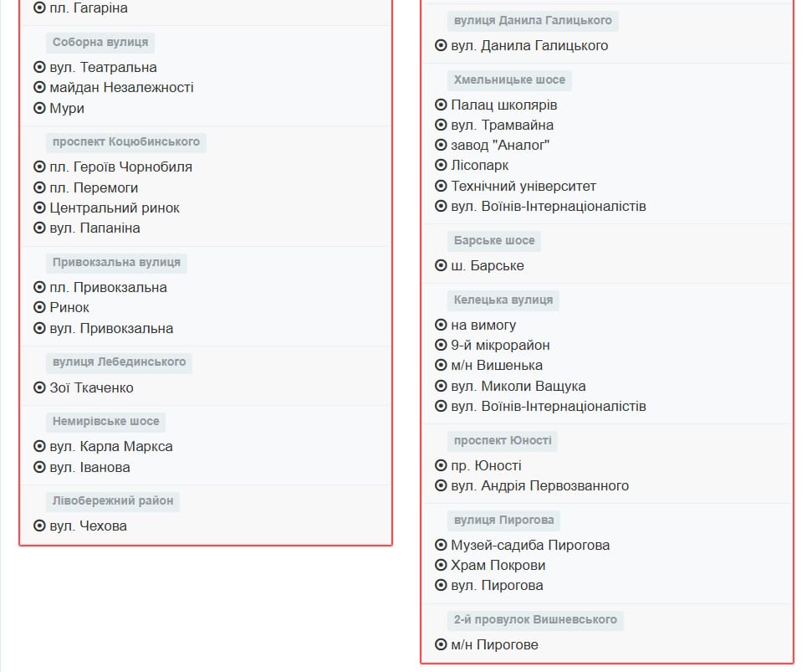Viewport: 812px width, 672px height.
Task: Click the marker icon beside Центральний ринок
Action: click(38, 208)
